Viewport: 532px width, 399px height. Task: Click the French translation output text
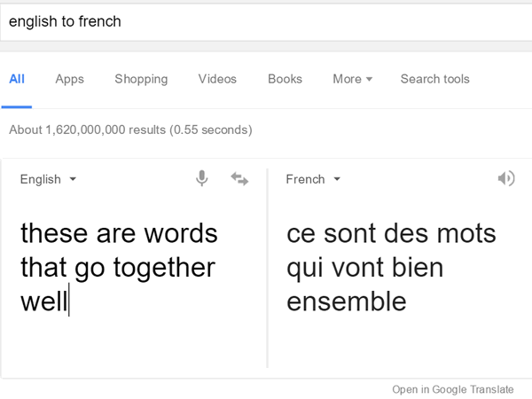click(391, 268)
